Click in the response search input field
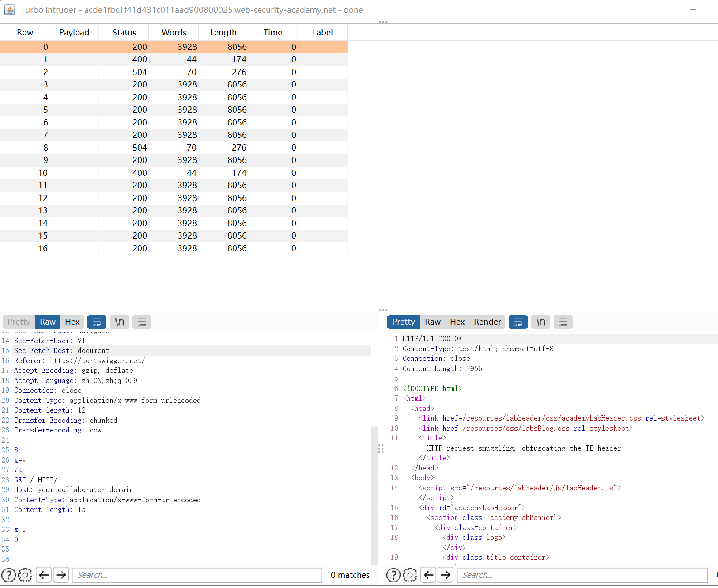The height and width of the screenshot is (588, 718). pyautogui.click(x=582, y=575)
